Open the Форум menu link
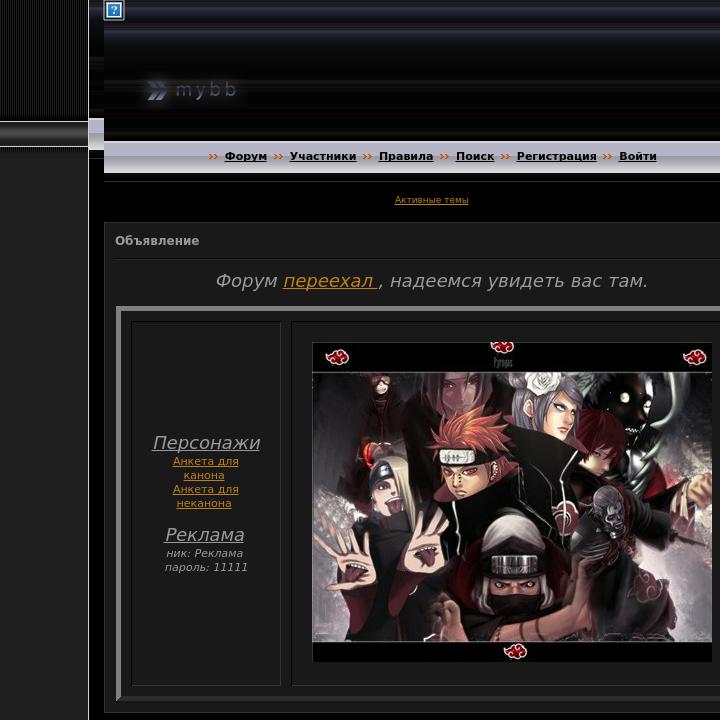720x720 pixels. (x=246, y=156)
